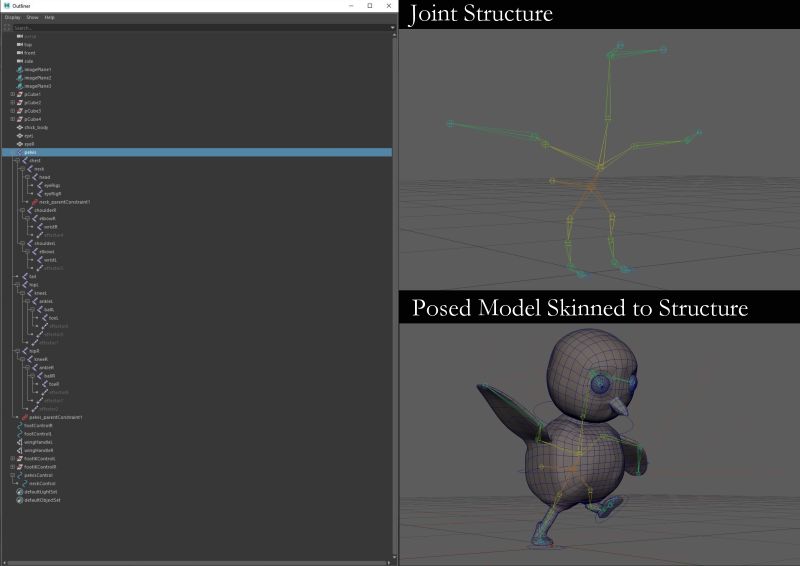This screenshot has height=566, width=800.
Task: Select the imagePlane2 icon
Action: [x=20, y=78]
